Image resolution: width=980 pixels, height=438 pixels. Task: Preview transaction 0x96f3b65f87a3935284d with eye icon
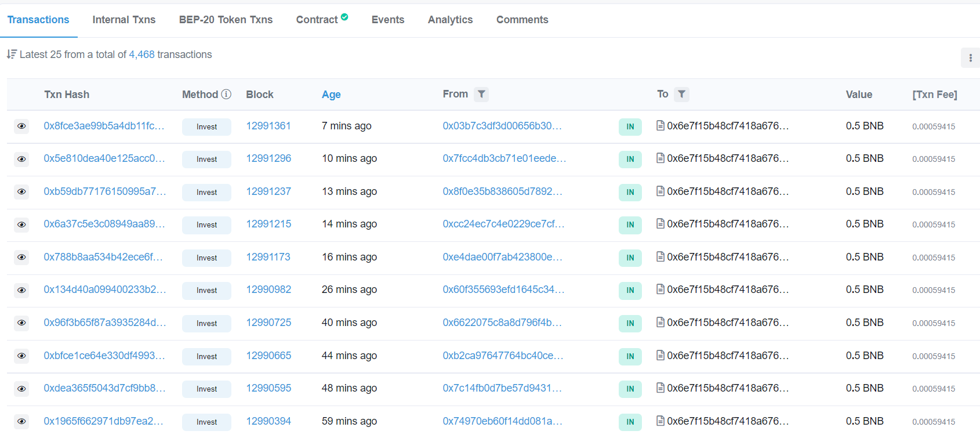pyautogui.click(x=21, y=323)
